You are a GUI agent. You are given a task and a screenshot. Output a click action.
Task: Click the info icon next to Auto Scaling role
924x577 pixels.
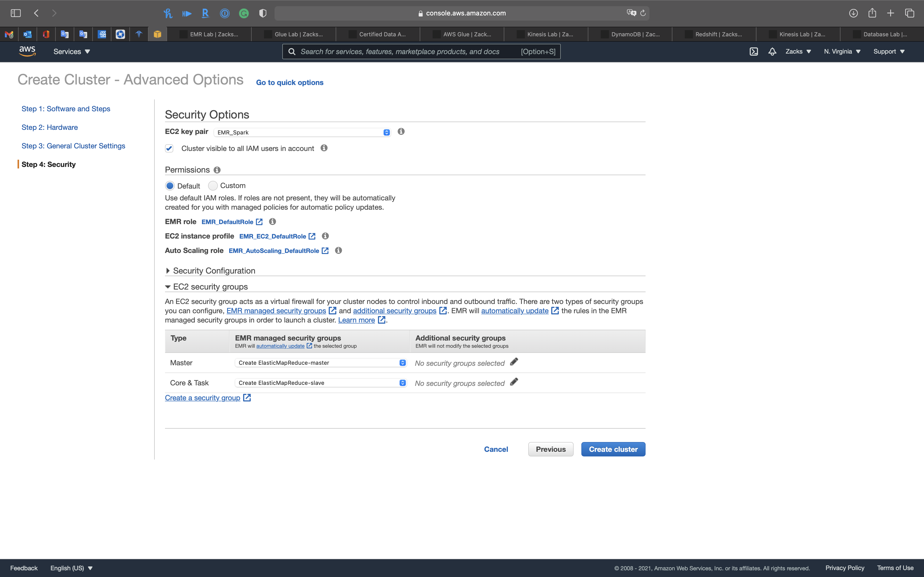click(x=338, y=250)
